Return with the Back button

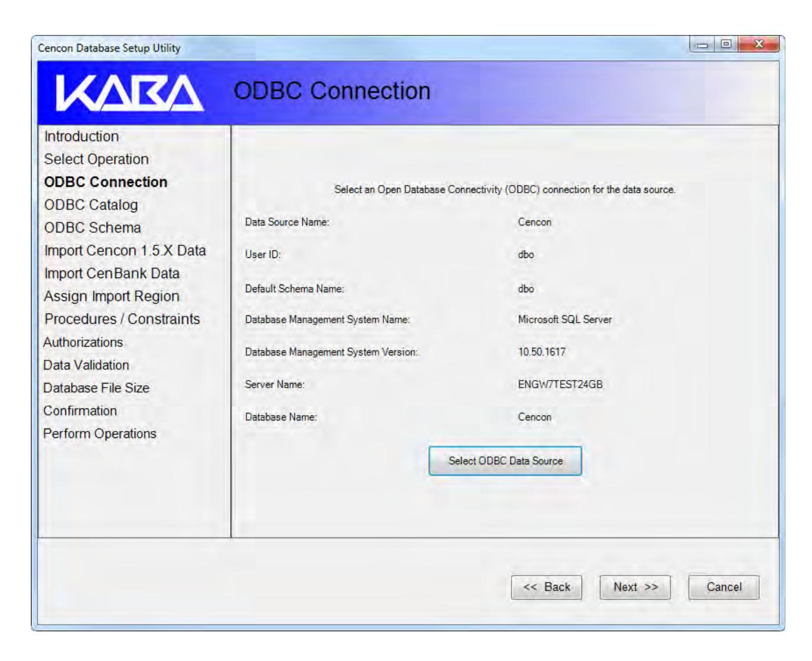pyautogui.click(x=546, y=587)
